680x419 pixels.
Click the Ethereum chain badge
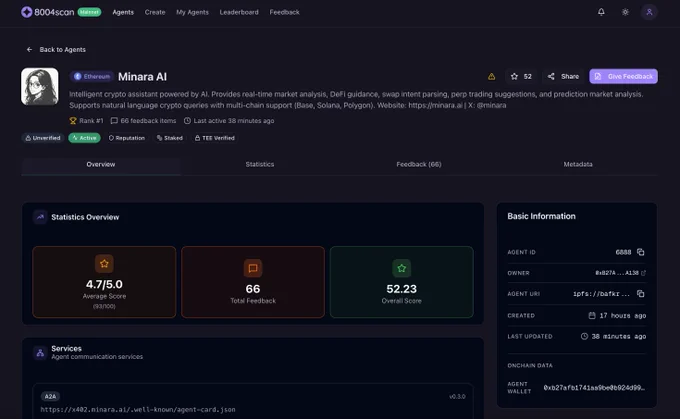(x=92, y=76)
